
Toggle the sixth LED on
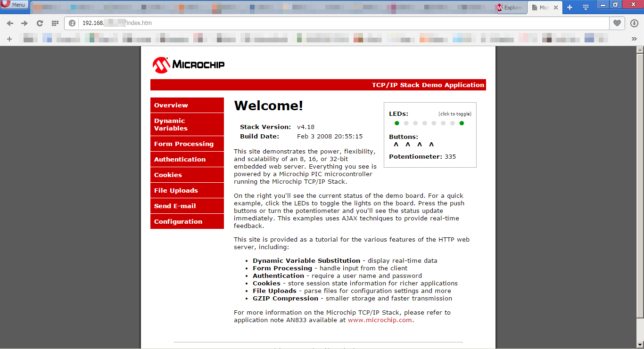coord(443,123)
